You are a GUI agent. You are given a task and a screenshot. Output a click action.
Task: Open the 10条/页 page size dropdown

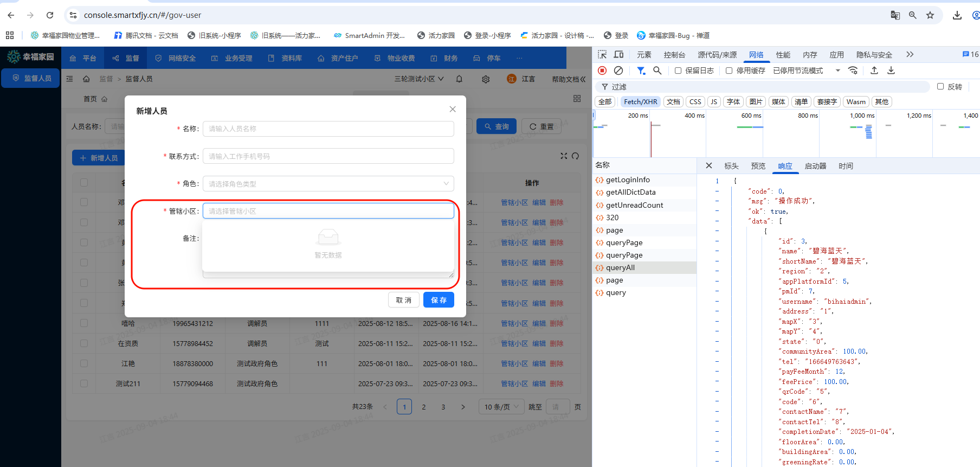(x=501, y=407)
